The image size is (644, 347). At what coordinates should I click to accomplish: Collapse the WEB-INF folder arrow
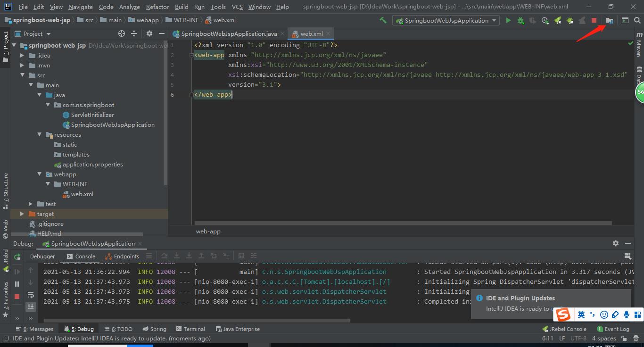pyautogui.click(x=48, y=184)
